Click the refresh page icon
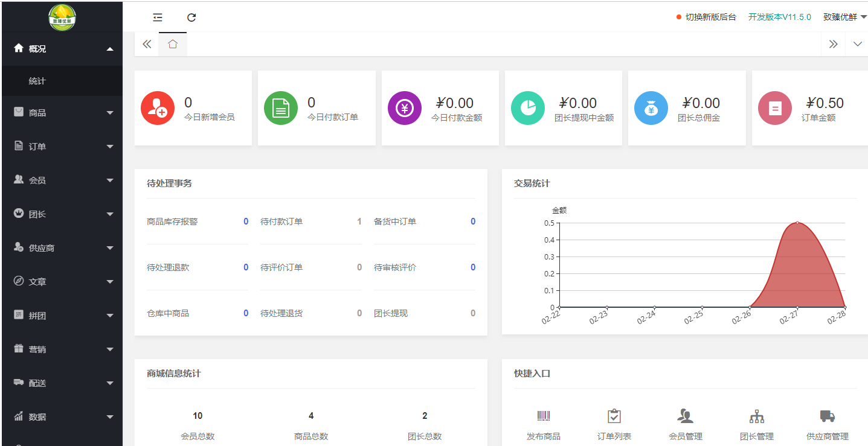This screenshot has height=446, width=868. click(191, 18)
